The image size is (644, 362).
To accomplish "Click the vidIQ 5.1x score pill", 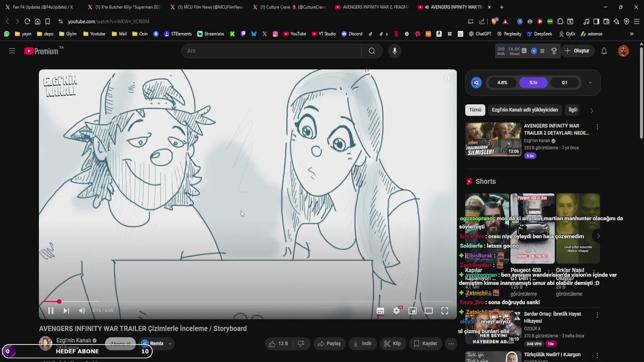I will click(x=533, y=82).
